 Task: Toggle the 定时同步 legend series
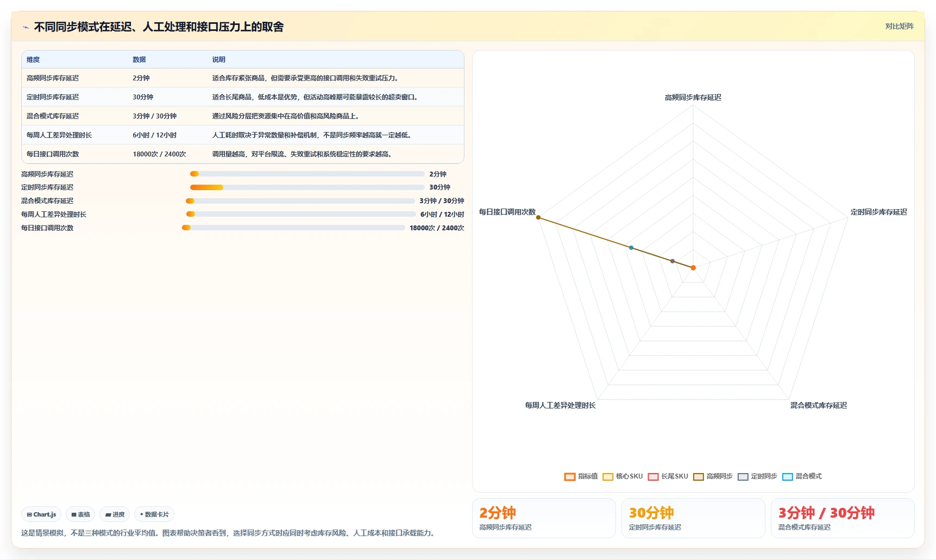click(757, 476)
